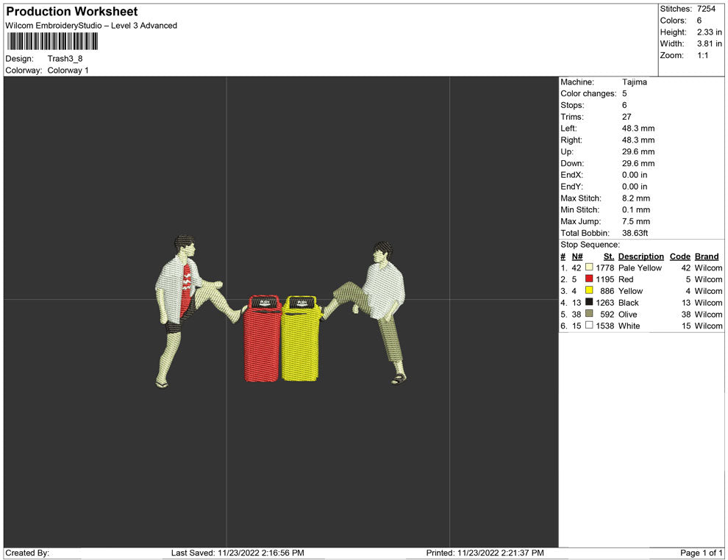Click the Code column header

679,256
